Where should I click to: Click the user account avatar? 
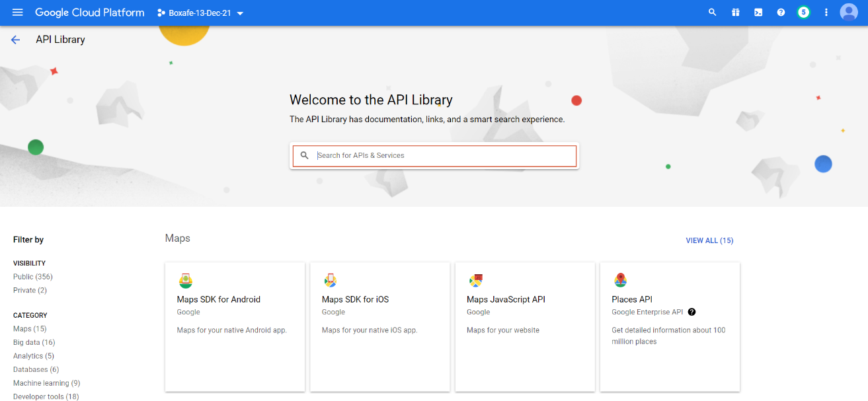[849, 13]
